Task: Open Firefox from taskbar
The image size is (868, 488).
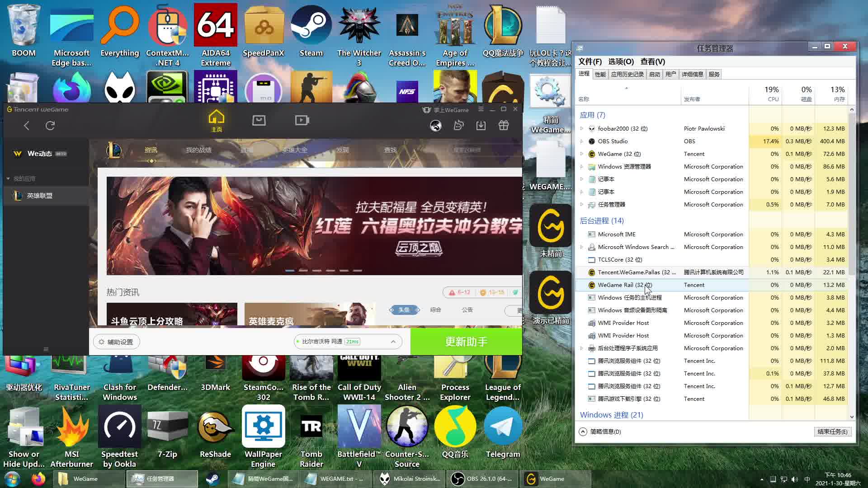Action: [x=38, y=479]
